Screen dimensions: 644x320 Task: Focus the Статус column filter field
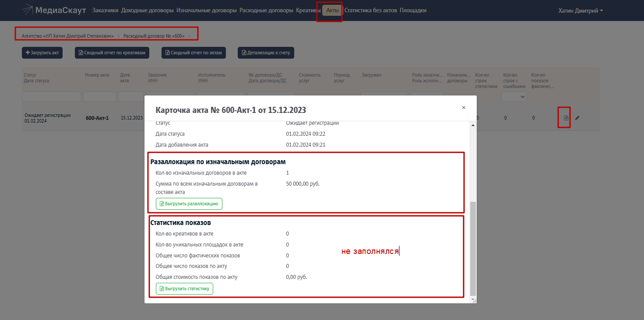pyautogui.click(x=51, y=96)
